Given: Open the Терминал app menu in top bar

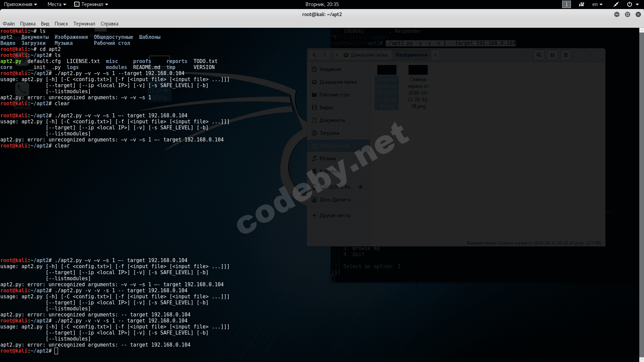Looking at the screenshot, I should tap(91, 4).
